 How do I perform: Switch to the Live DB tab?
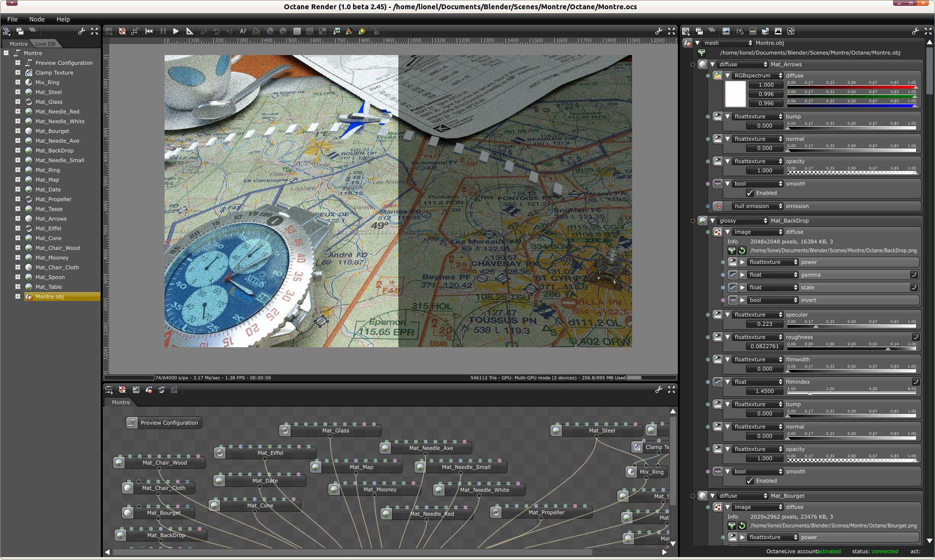[45, 44]
